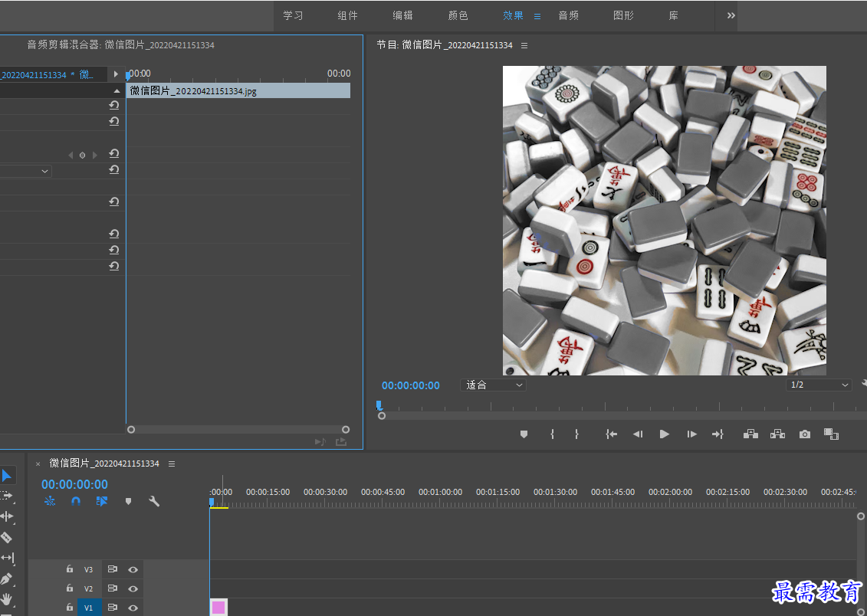Select the Selection tool arrow

coord(7,475)
